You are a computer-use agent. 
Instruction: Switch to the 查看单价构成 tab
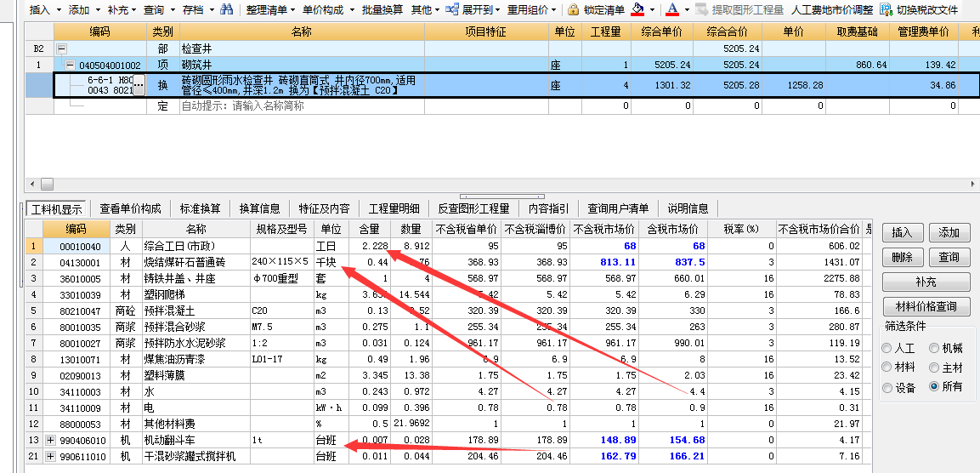click(x=130, y=208)
